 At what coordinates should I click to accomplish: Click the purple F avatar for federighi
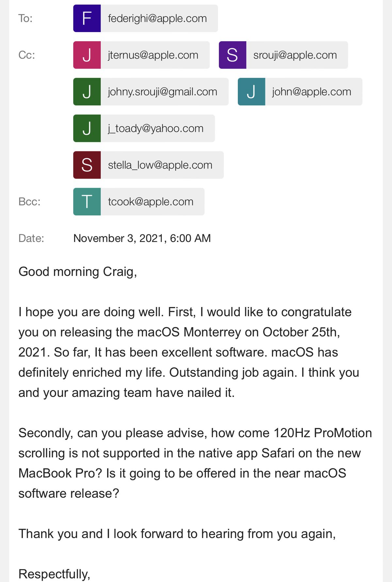[x=87, y=18]
